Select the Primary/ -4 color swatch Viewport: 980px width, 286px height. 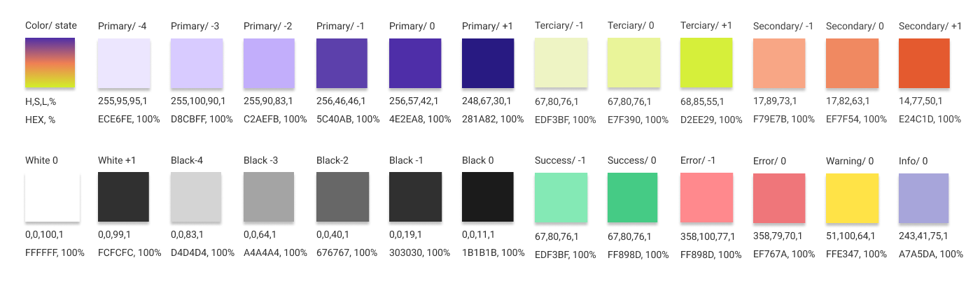124,63
